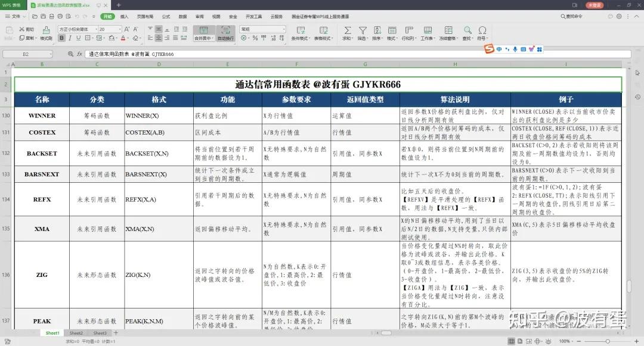Image resolution: width=644 pixels, height=346 pixels.
Task: Open the font name dropdown 方正小标宋简体
Action: click(x=78, y=29)
